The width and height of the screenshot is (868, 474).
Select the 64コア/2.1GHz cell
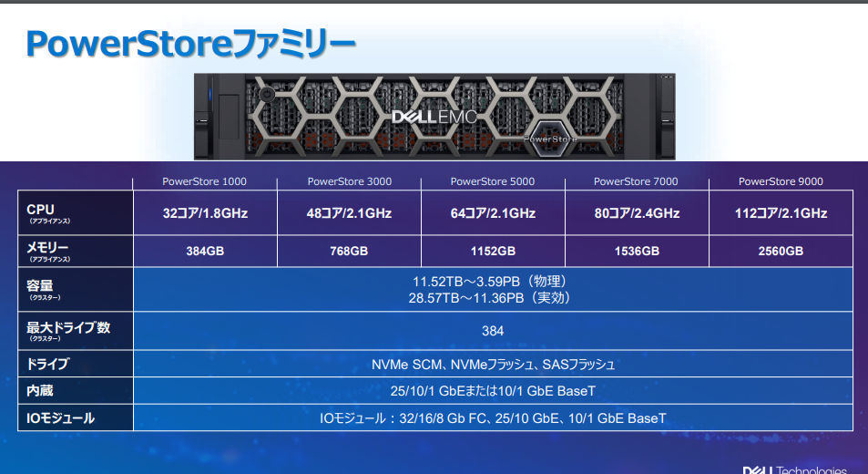(493, 213)
